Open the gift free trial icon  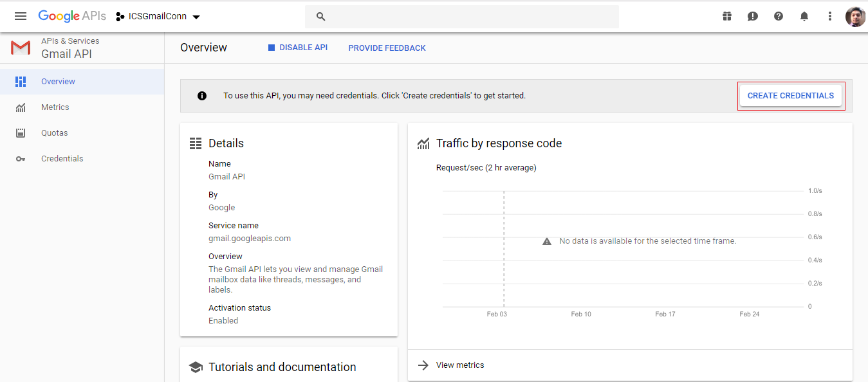[x=727, y=16]
